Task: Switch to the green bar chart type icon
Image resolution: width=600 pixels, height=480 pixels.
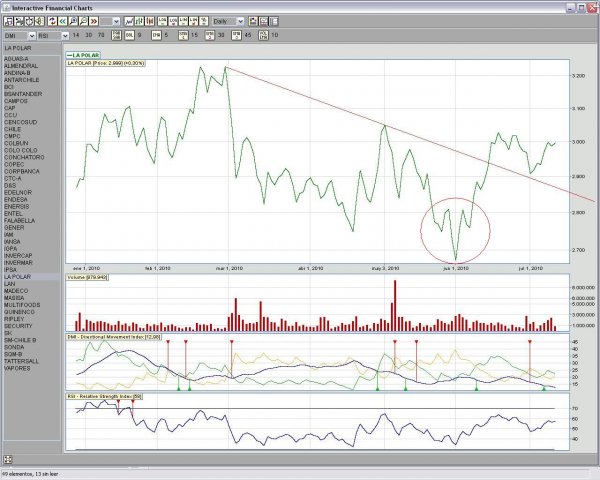Action: [139, 21]
